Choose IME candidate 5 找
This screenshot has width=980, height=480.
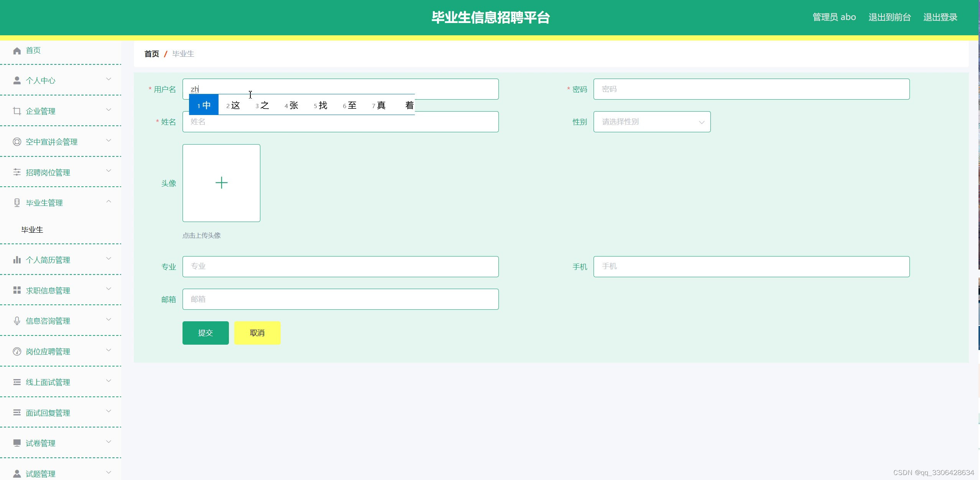click(321, 105)
